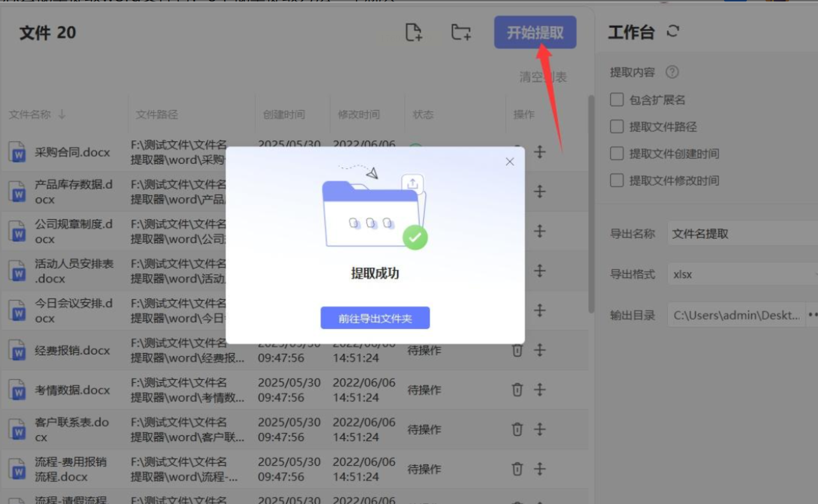818x504 pixels.
Task: Enable the 包含扩展名 checkbox
Action: tap(617, 100)
